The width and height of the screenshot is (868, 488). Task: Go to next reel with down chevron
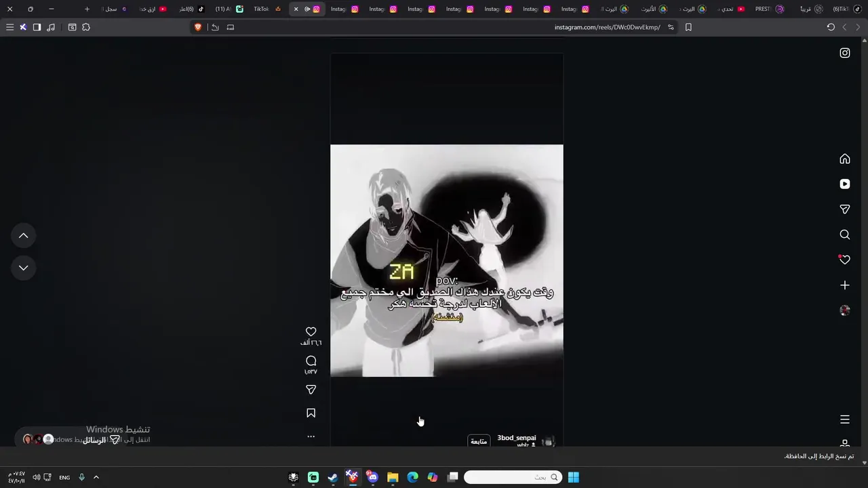[x=23, y=268]
